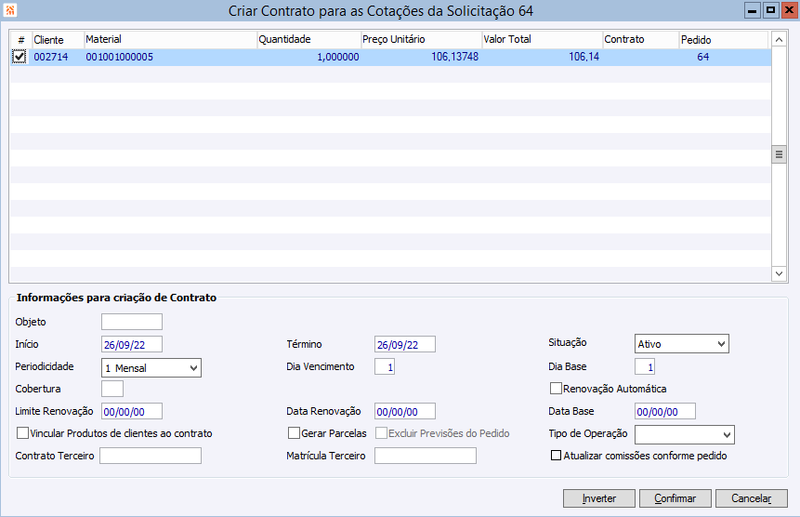Click the Pedido cell value 64
This screenshot has width=800, height=517.
click(x=703, y=57)
